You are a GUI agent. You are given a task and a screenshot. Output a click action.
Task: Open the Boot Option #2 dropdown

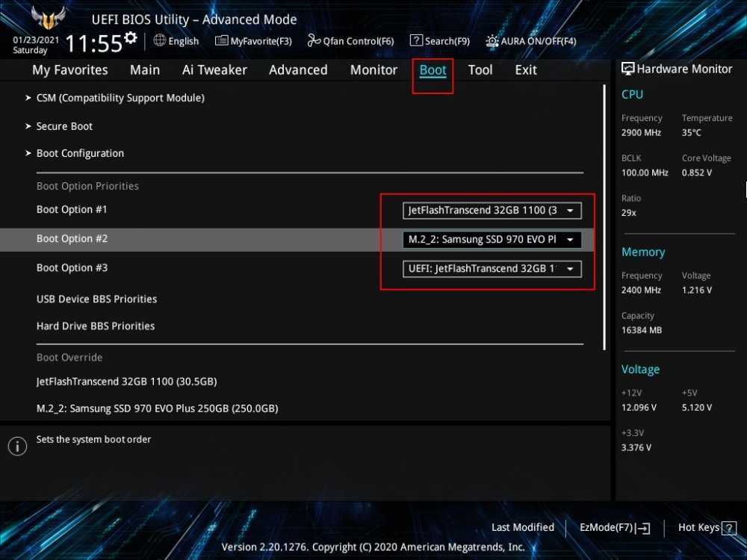coord(492,240)
